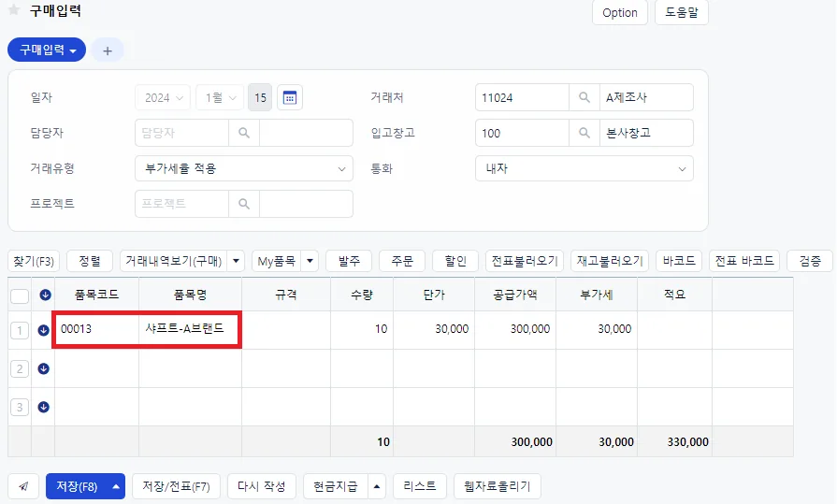Viewport: 837px width, 504px height.
Task: Select the row 2 number box
Action: coord(20,369)
